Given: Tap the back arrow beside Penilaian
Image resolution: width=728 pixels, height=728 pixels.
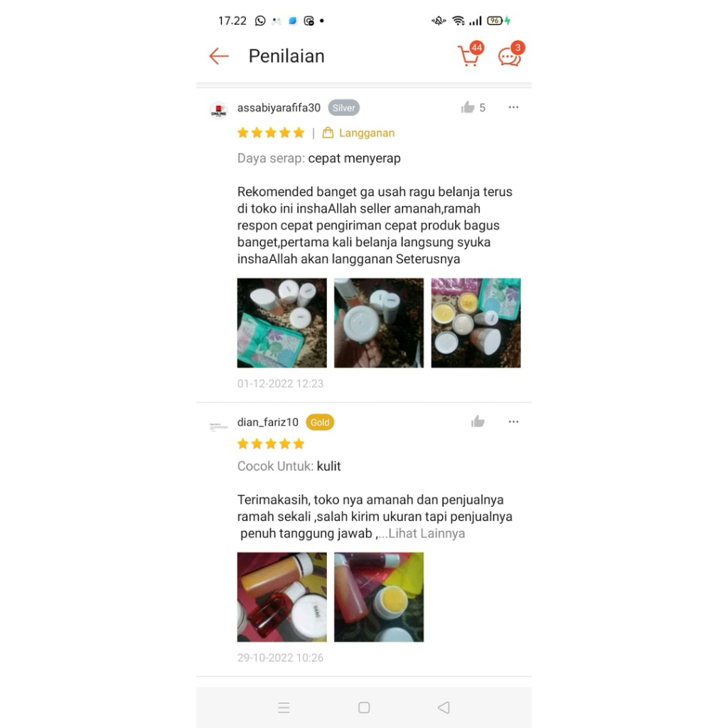Looking at the screenshot, I should (x=219, y=56).
